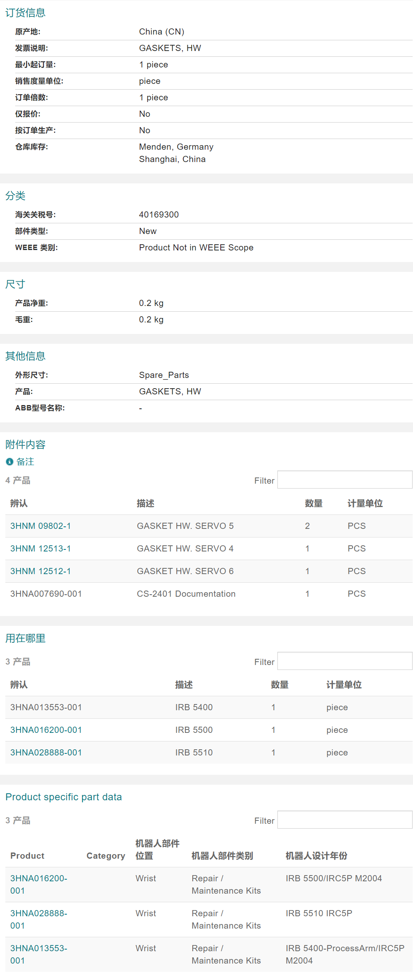Open part link 3HNM 12513-1
The height and width of the screenshot is (980, 413).
click(x=40, y=549)
